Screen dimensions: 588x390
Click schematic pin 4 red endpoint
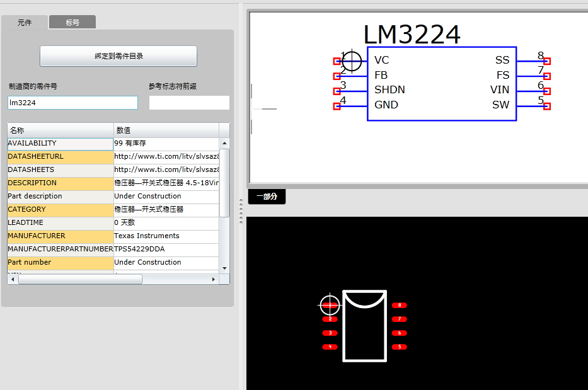pos(337,106)
